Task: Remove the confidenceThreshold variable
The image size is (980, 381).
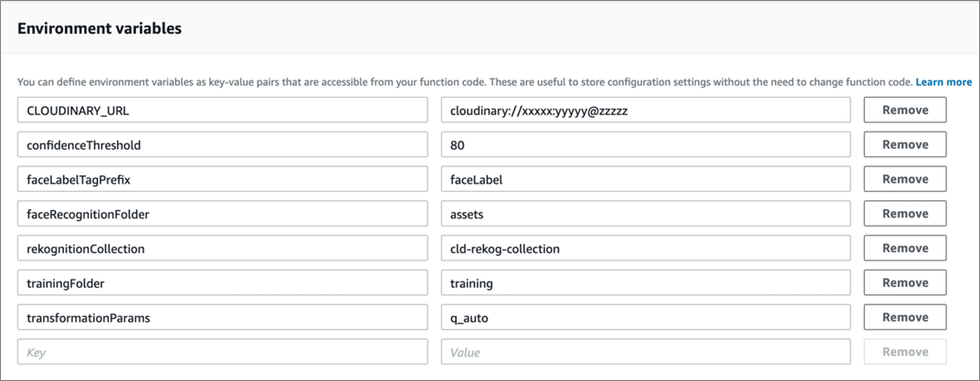Action: 904,144
